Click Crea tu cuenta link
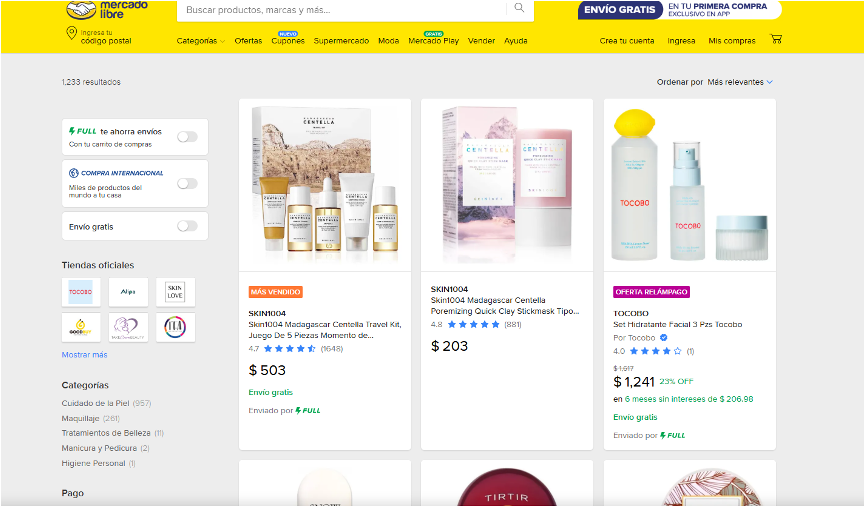This screenshot has width=864, height=510. [627, 41]
